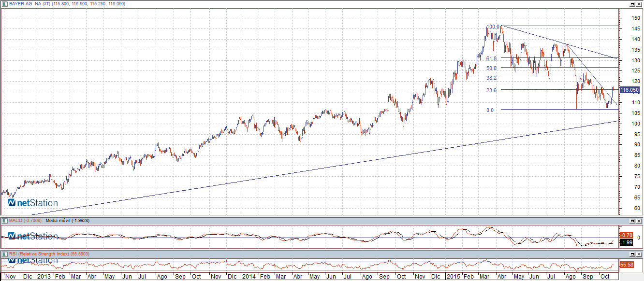Click the 38.2 Fibonacci level label
Image resolution: width=644 pixels, height=281 pixels.
492,78
